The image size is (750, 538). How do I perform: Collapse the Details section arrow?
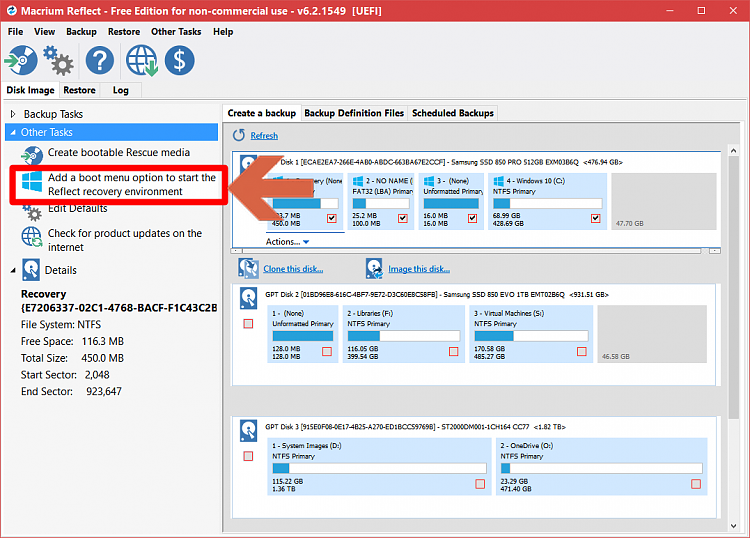pos(13,270)
